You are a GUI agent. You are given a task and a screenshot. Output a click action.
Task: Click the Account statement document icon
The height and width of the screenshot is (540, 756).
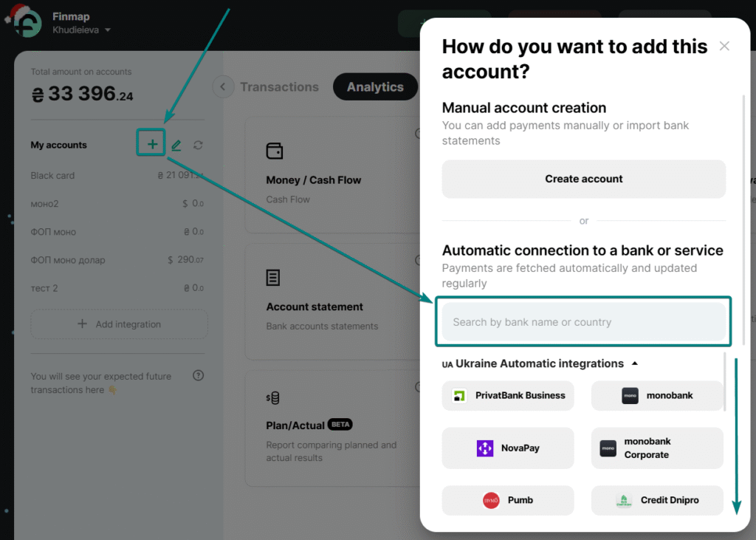coord(273,278)
